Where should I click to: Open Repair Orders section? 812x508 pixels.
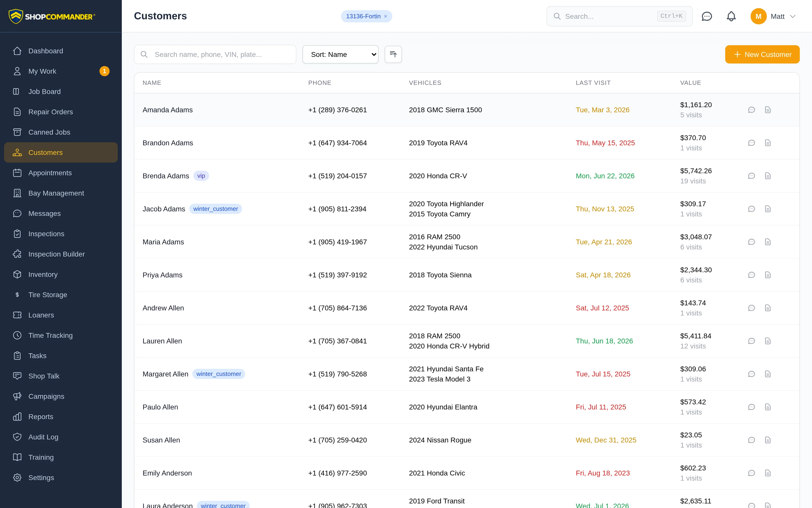coord(61,112)
